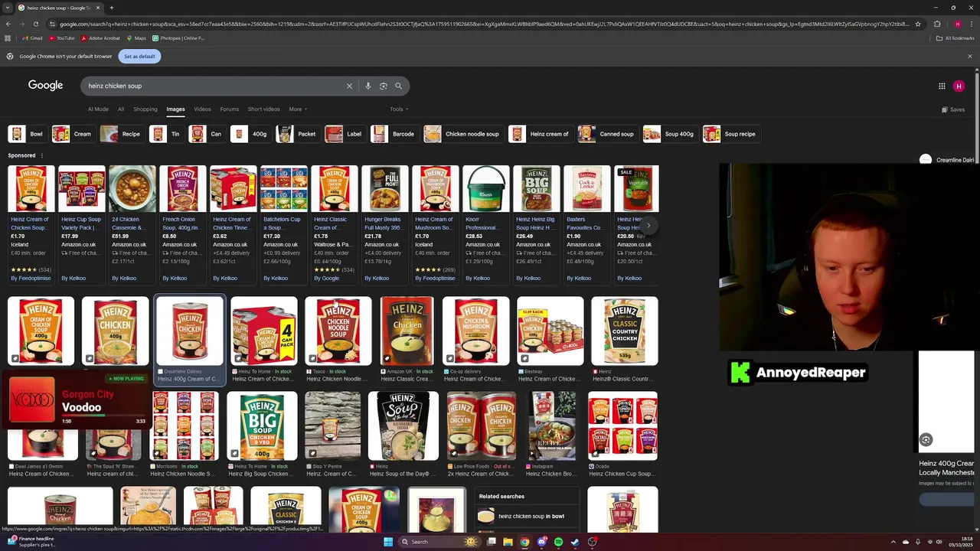Switch to the AI Mode tab
This screenshot has height=551, width=980.
(98, 109)
